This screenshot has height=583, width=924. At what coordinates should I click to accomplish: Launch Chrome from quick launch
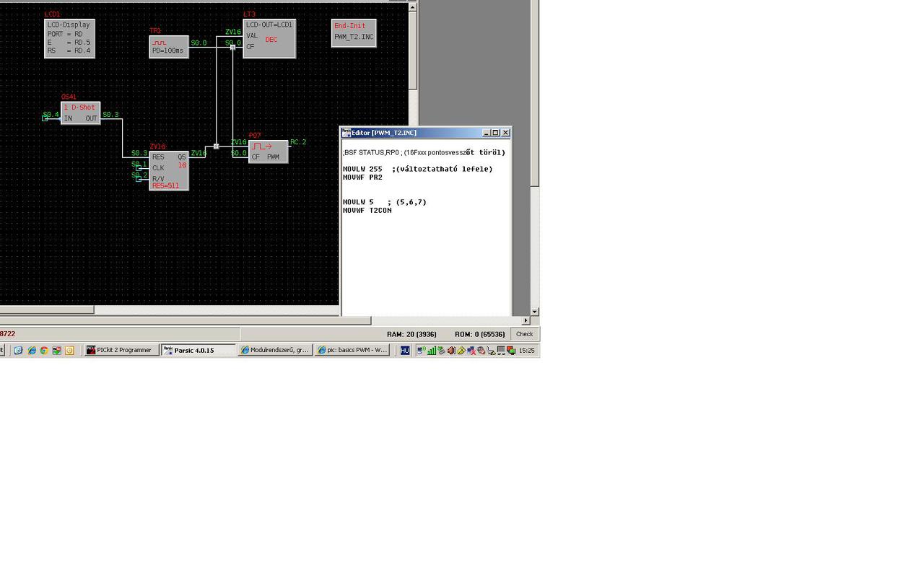click(44, 351)
